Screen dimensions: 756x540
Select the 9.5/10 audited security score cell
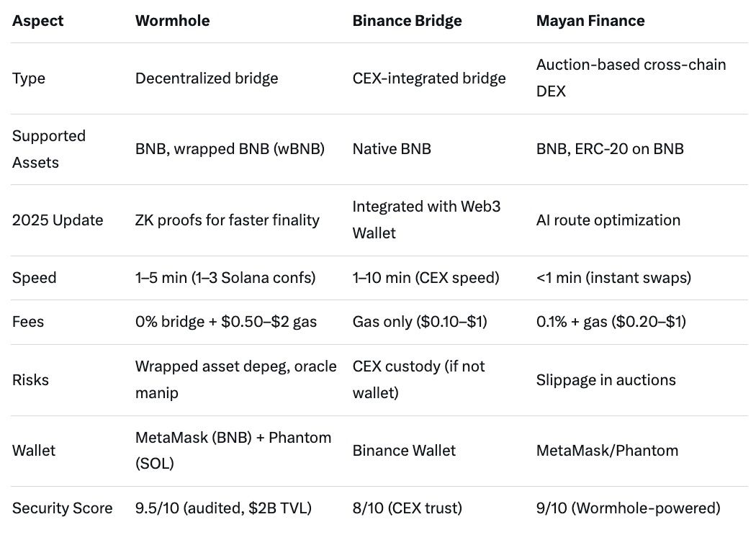[223, 508]
